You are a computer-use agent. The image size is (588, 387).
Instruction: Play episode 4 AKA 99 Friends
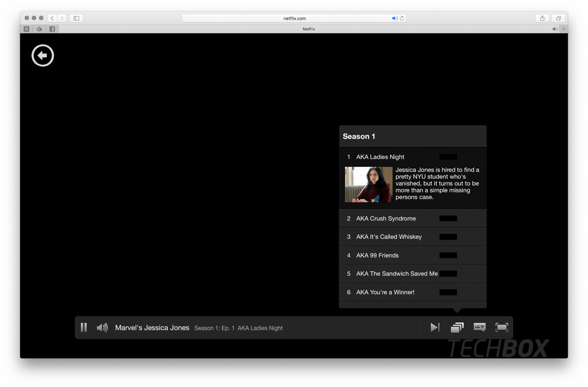[413, 255]
